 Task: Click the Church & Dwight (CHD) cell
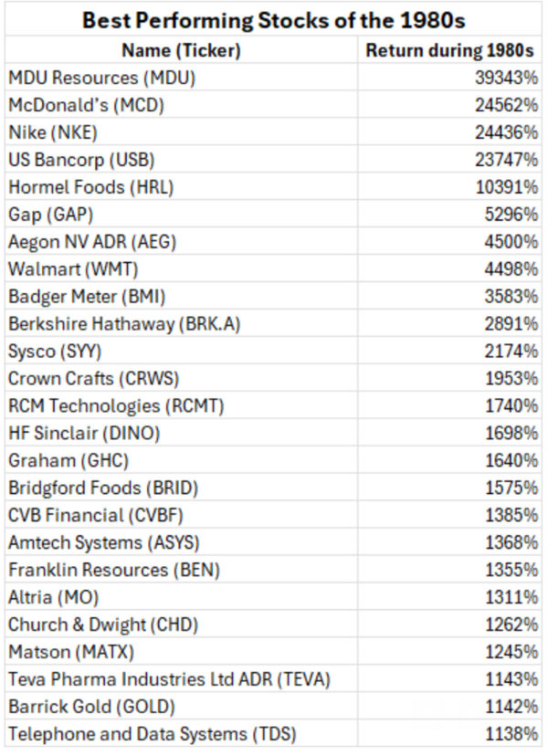point(104,625)
